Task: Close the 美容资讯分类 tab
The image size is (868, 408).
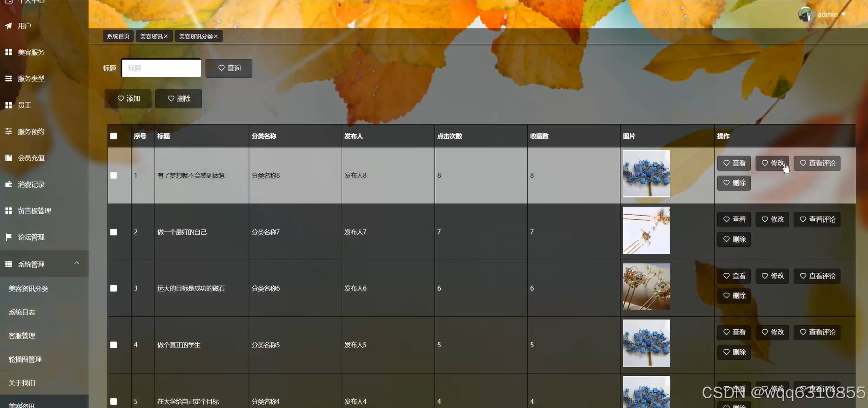Action: coord(216,36)
